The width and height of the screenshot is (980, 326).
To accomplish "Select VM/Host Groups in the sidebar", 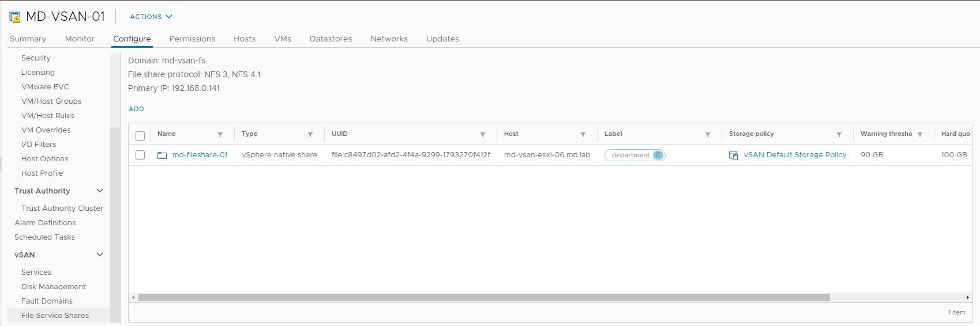I will pos(51,101).
